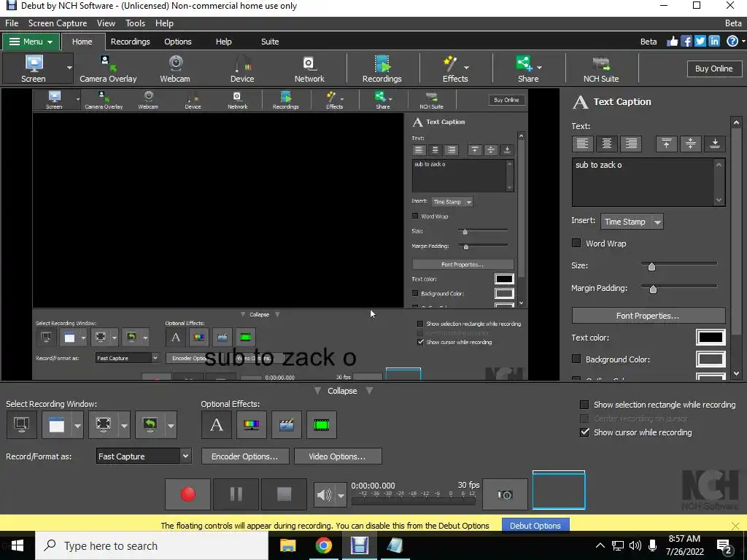Open Recordings list from toolbar
This screenshot has width=747, height=560.
point(382,69)
